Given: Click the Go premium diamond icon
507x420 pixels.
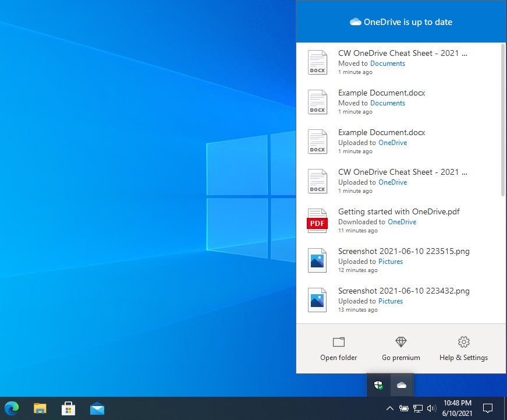Looking at the screenshot, I should [401, 342].
